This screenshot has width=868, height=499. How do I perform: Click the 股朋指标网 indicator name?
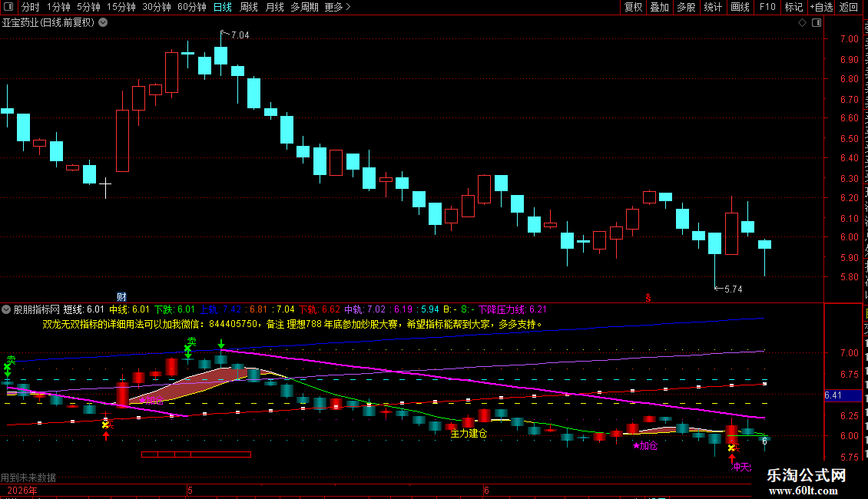(x=37, y=309)
